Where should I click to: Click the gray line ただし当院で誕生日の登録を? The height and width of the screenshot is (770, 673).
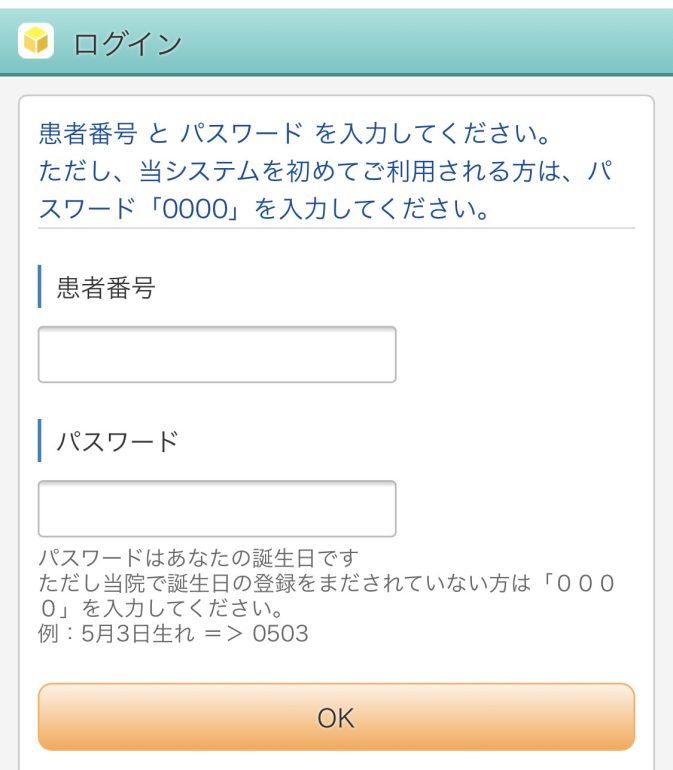pos(327,583)
